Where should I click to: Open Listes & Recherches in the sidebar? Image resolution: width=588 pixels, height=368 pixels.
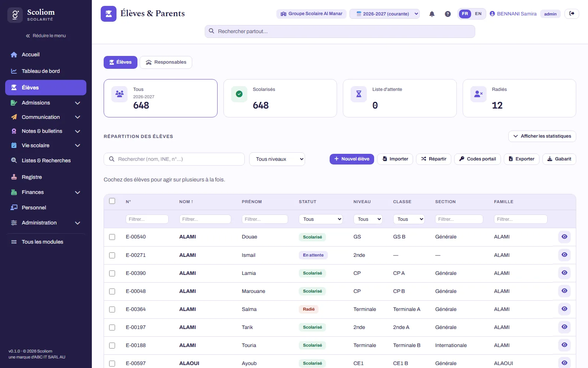46,160
